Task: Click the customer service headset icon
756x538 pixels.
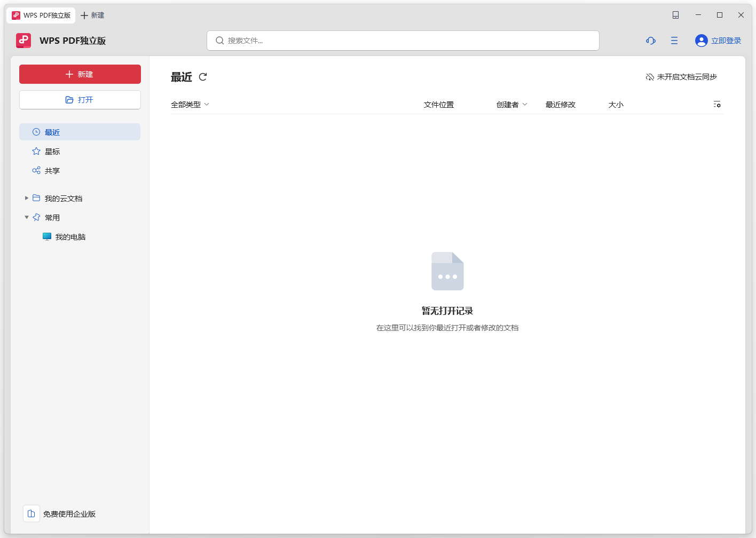Action: (x=650, y=40)
